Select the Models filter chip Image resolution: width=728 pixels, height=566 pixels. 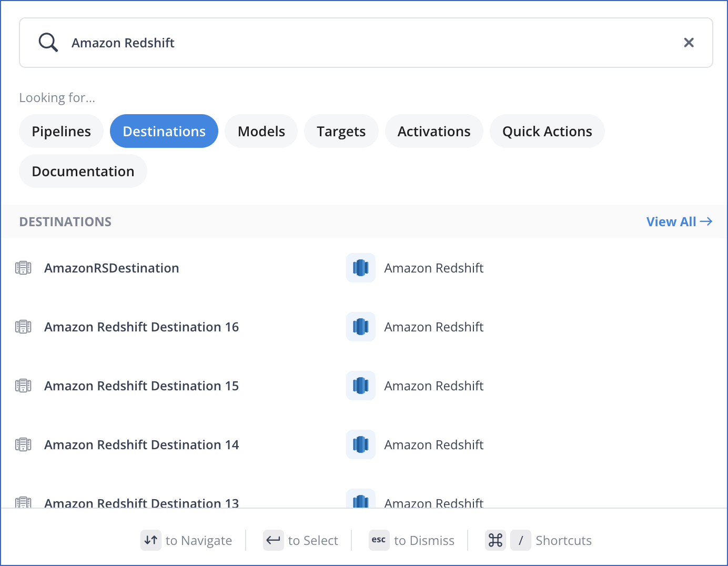(261, 131)
